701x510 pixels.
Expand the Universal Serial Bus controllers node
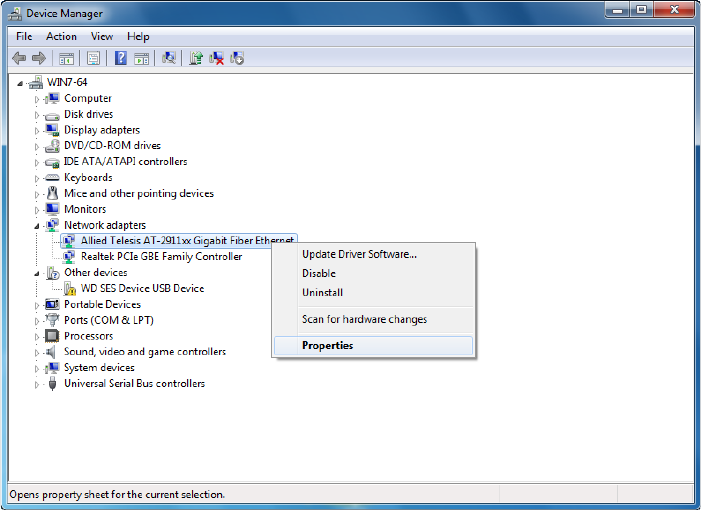click(38, 384)
